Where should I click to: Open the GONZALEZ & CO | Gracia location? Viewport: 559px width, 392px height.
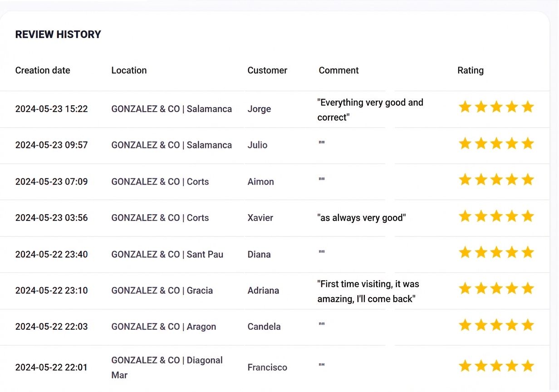(162, 290)
